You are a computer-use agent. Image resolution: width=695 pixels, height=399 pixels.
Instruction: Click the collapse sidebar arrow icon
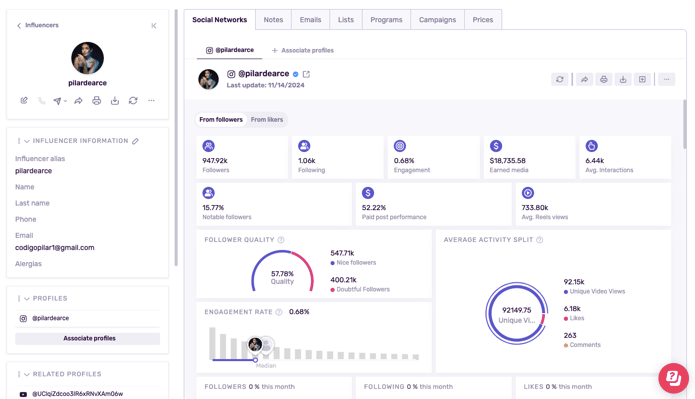154,26
